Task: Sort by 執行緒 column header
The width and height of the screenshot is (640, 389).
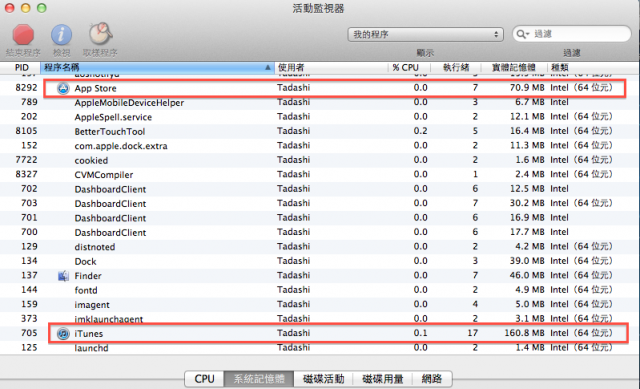Action: [x=456, y=67]
